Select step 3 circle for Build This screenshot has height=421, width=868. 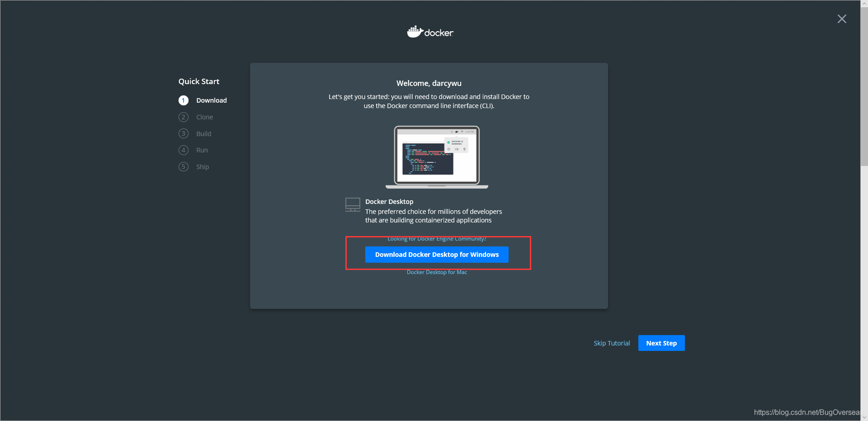184,133
